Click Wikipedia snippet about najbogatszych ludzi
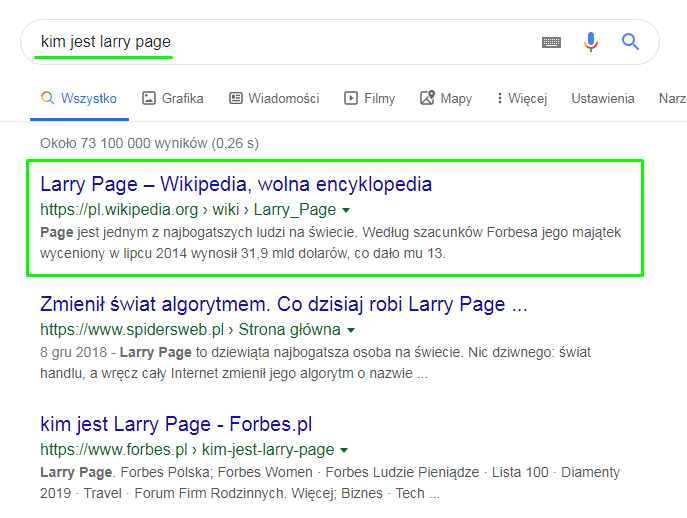 point(330,243)
